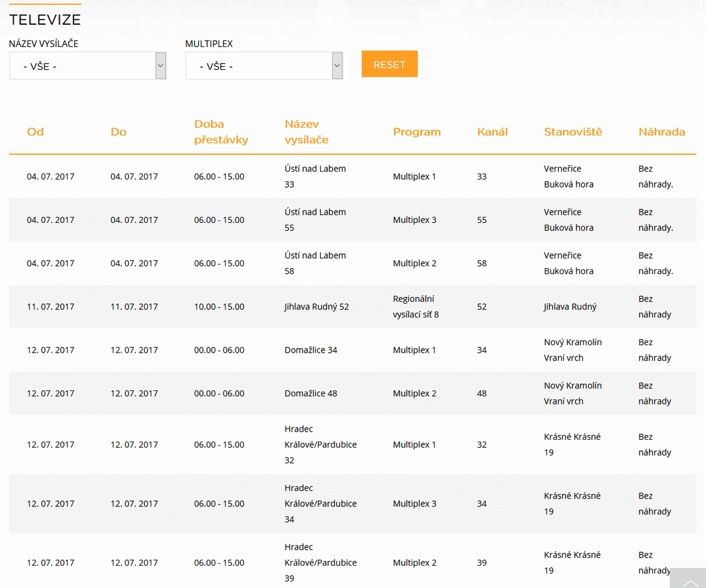
Task: Click the Od column header
Action: click(x=35, y=132)
